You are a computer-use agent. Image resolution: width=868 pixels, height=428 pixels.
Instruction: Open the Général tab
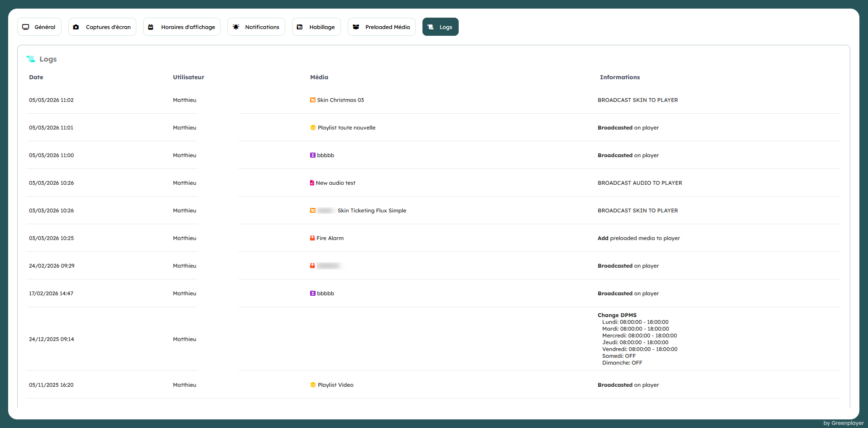click(x=39, y=27)
